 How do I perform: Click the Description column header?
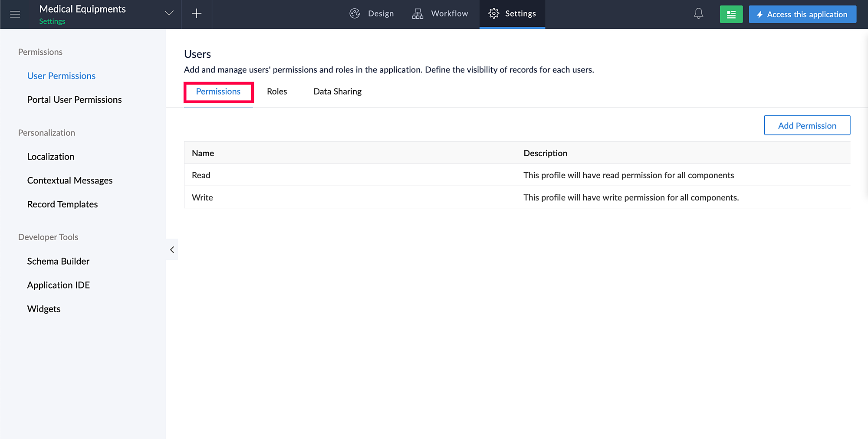[546, 153]
